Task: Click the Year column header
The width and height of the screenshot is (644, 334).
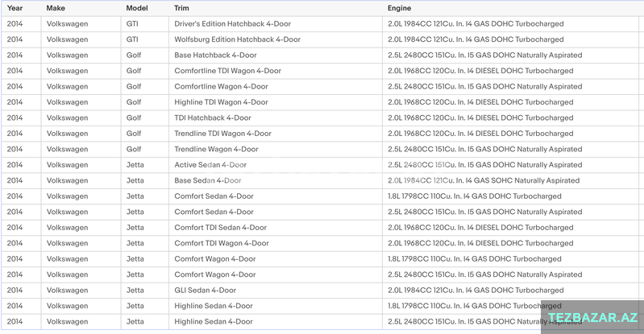Action: 15,8
